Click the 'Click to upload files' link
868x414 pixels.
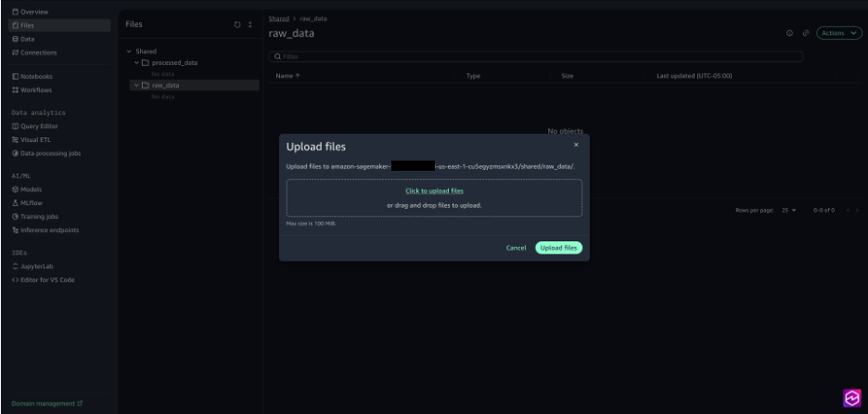point(434,191)
